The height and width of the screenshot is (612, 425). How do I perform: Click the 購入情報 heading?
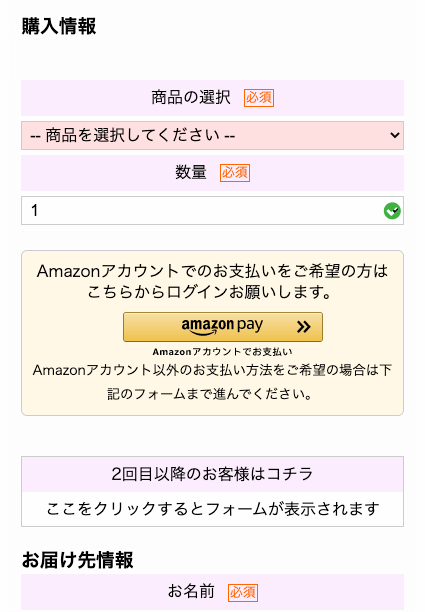tap(59, 27)
